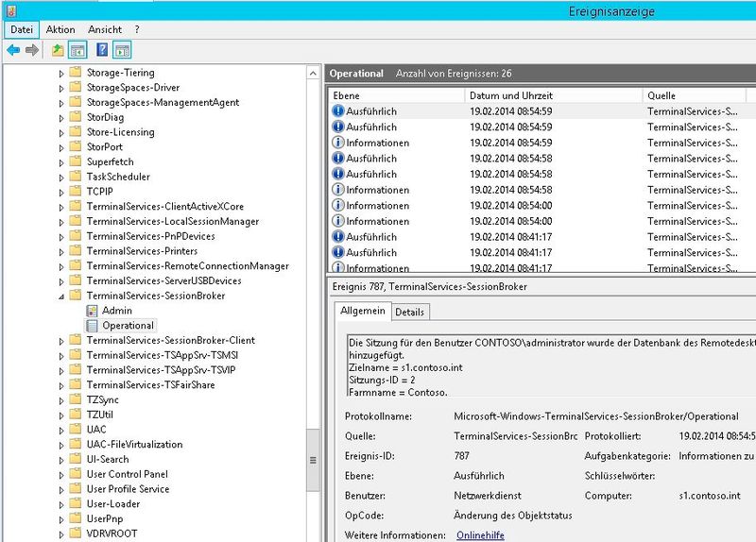Screen dimensions: 756x542
Task: Toggle the action pane toolbar icon
Action: 122,50
